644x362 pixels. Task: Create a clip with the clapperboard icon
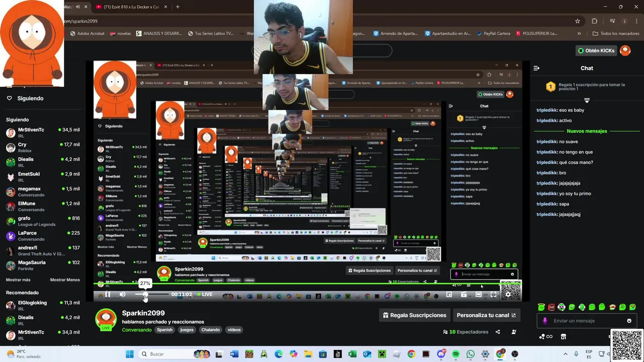[464, 295]
